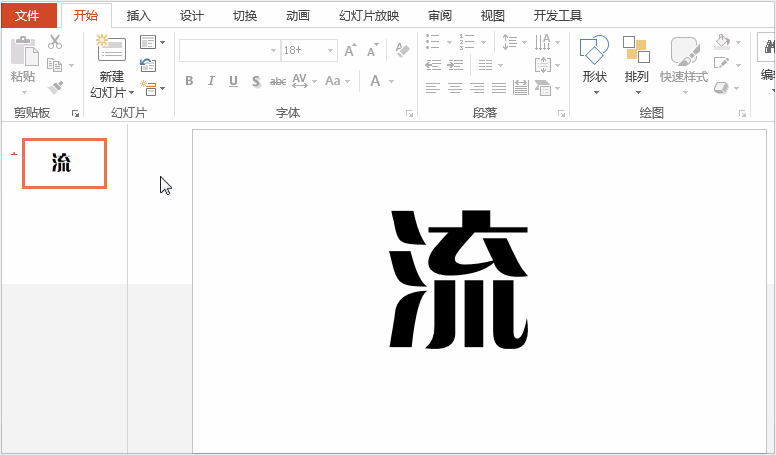Decrease the list indent level
The height and width of the screenshot is (455, 776).
pyautogui.click(x=433, y=65)
